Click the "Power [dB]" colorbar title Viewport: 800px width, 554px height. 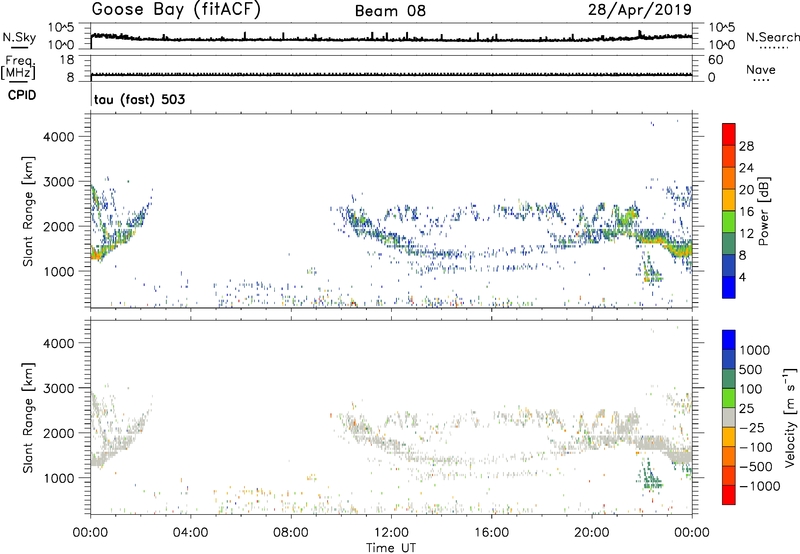click(763, 211)
